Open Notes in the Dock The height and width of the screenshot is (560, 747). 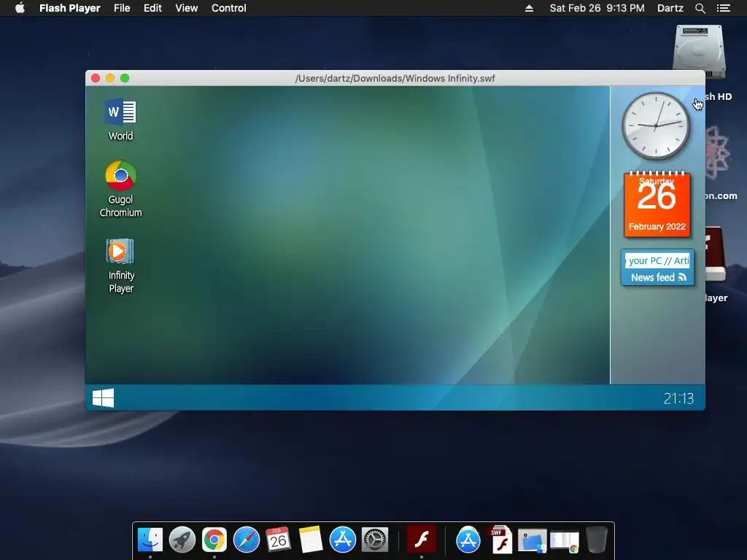[311, 540]
